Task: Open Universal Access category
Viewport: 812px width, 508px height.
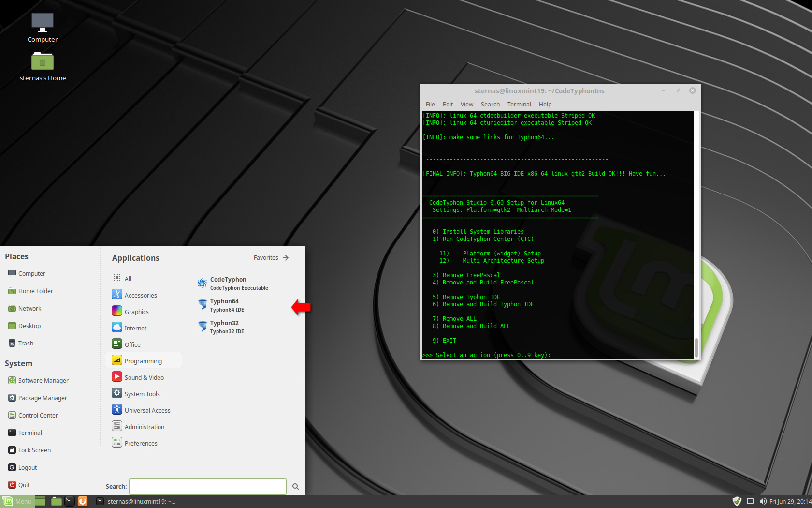Action: 144,410
